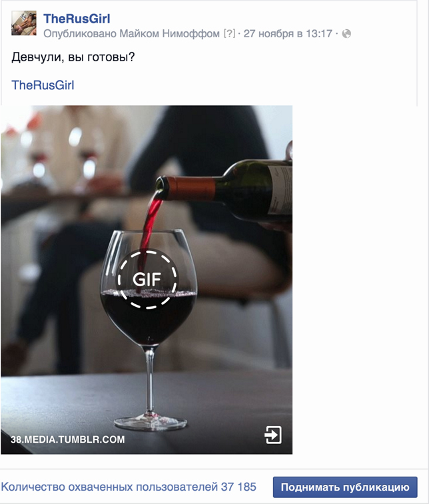
Task: Click the Опубликовано word in post byline
Action: click(x=80, y=34)
